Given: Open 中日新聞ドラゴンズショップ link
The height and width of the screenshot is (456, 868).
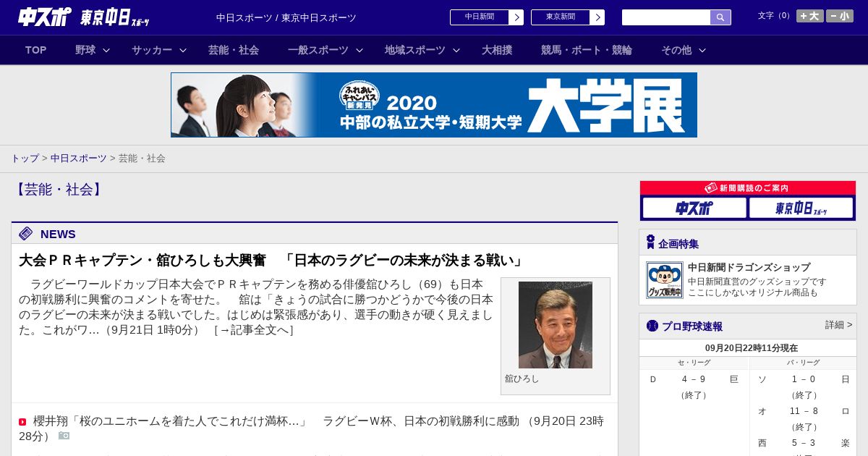Looking at the screenshot, I should coord(749,267).
